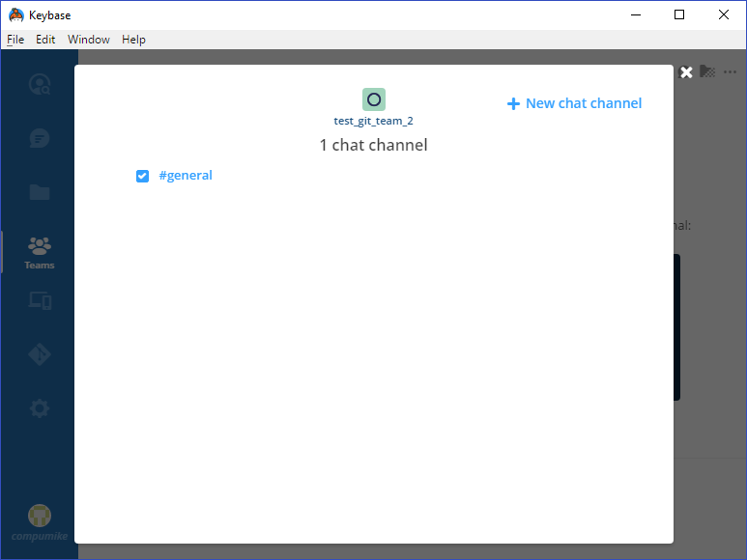Image resolution: width=747 pixels, height=560 pixels.
Task: Open the File menu
Action: (x=15, y=40)
